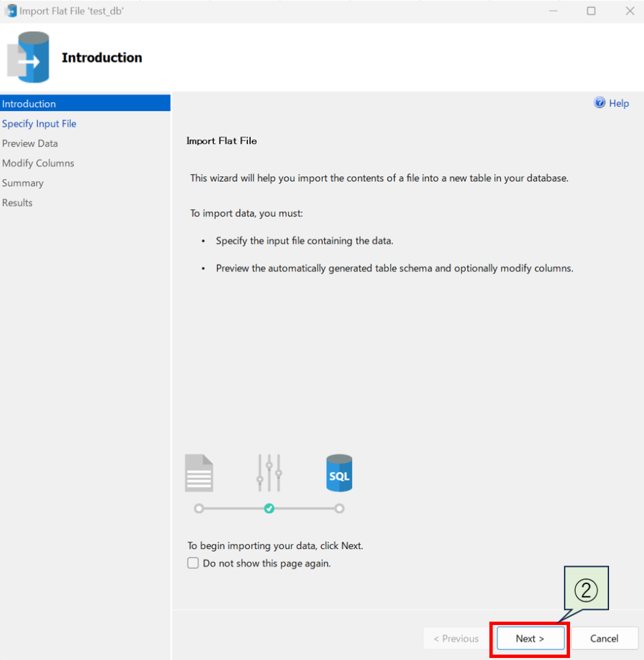Click the gray document file icon

199,473
